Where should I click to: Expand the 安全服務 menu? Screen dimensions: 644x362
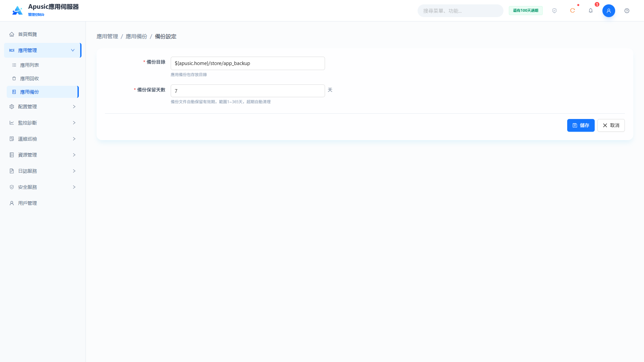point(43,187)
